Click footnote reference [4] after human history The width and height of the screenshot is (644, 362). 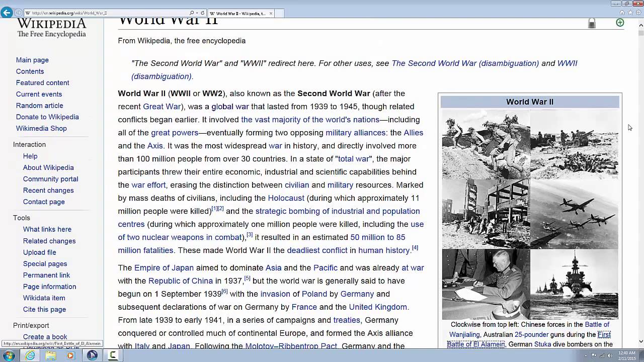415,248
